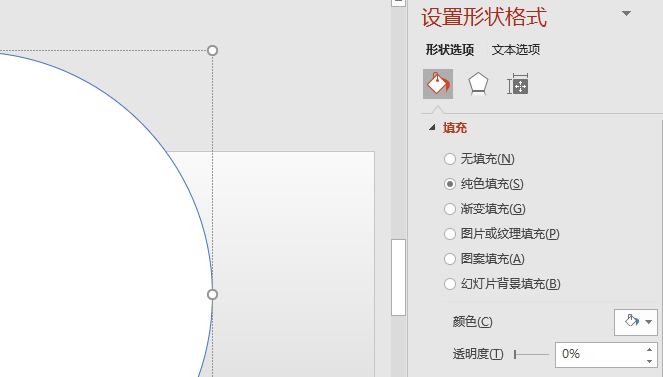
Task: Select 图案填充(A) pattern fill option
Action: (x=484, y=259)
